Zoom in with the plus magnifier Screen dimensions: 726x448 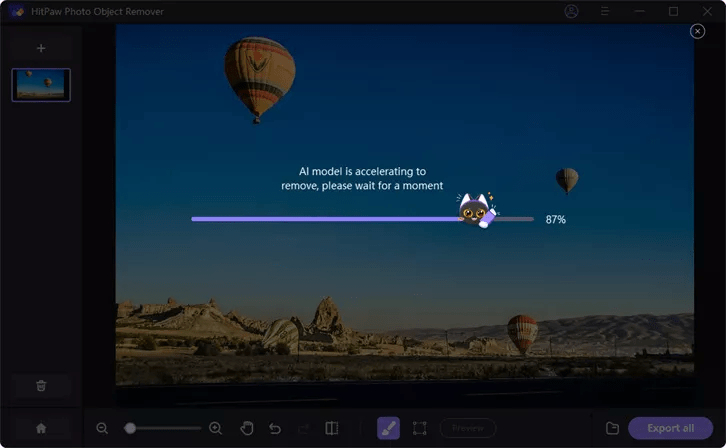215,428
